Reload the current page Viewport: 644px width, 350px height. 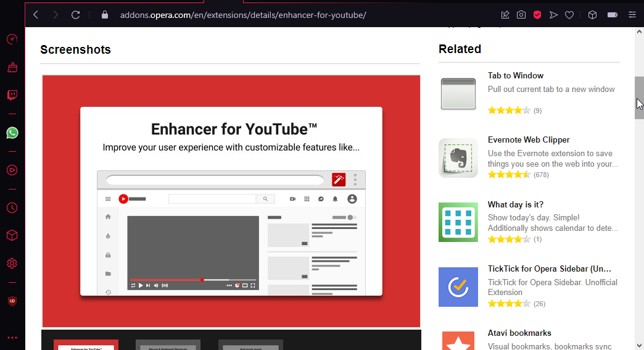pos(76,15)
